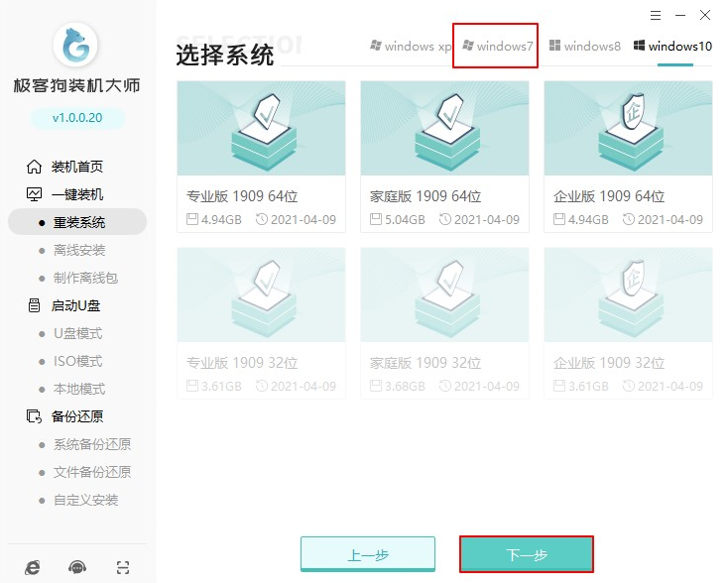Click the windows7 flag icon
Viewport: 728px width, 583px height.
pyautogui.click(x=468, y=46)
